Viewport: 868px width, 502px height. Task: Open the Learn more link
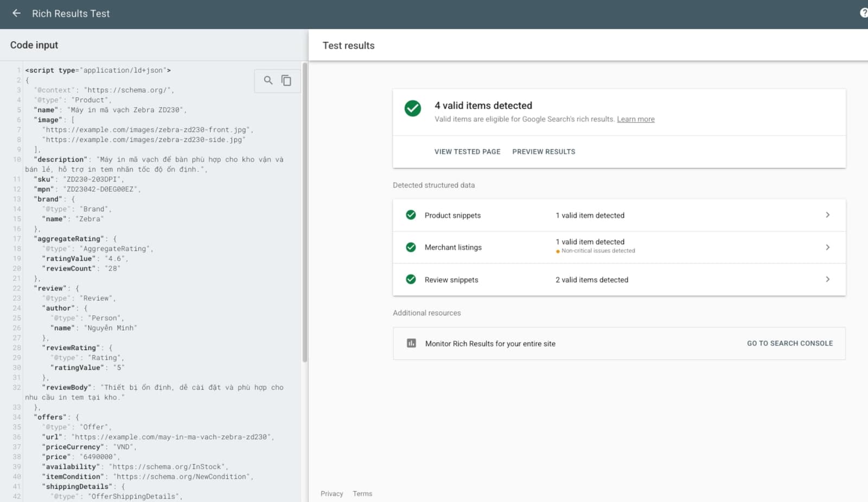tap(636, 119)
